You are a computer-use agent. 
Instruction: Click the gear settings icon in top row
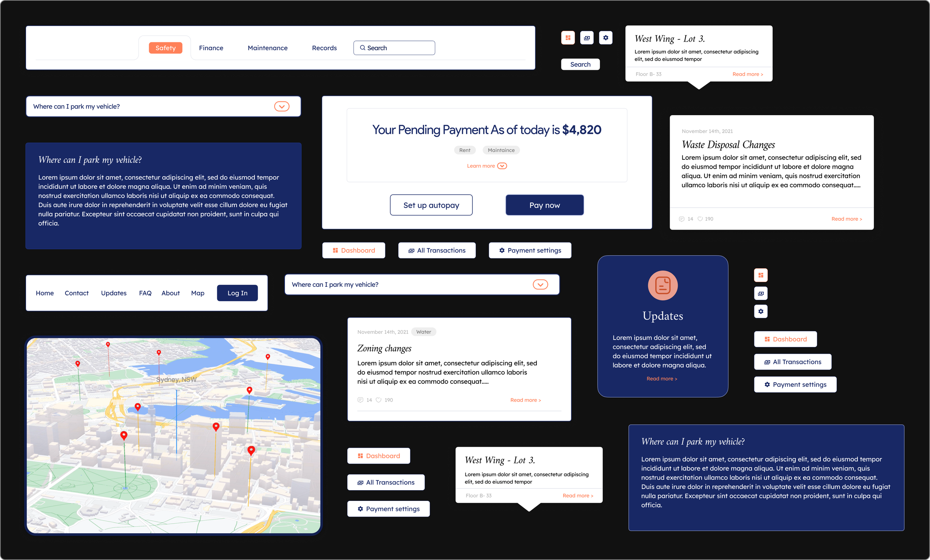pyautogui.click(x=605, y=38)
